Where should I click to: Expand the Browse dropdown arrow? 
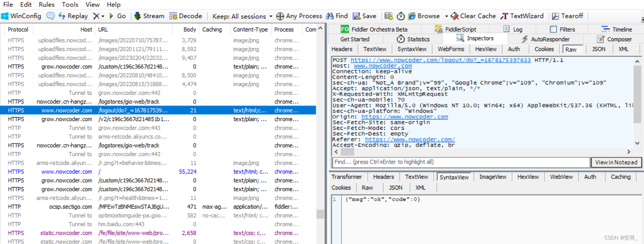coord(446,16)
